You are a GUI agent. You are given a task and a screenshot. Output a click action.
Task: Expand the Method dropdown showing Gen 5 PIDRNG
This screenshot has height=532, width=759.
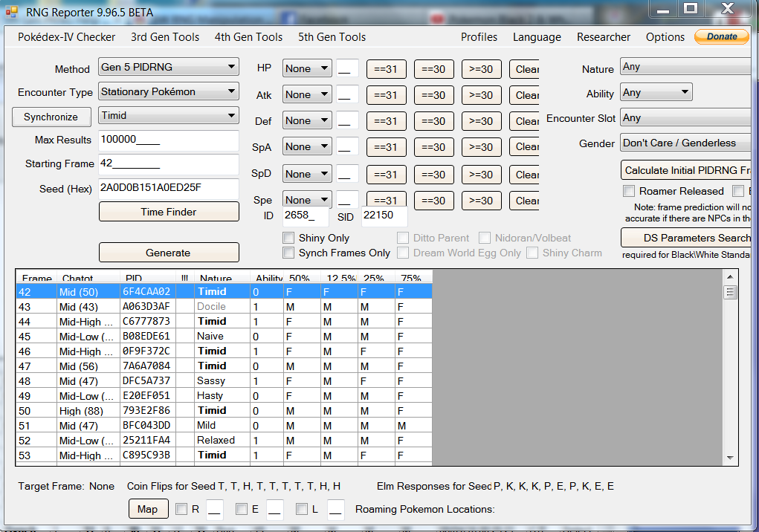(169, 67)
